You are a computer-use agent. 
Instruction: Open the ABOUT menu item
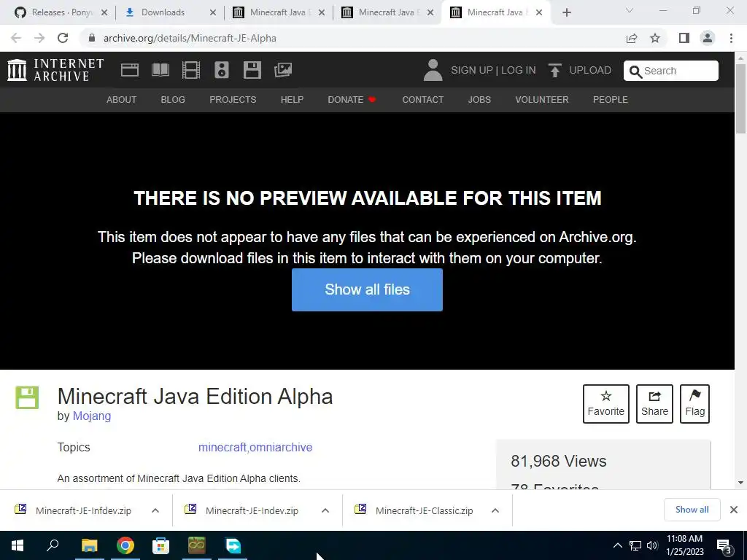122,99
